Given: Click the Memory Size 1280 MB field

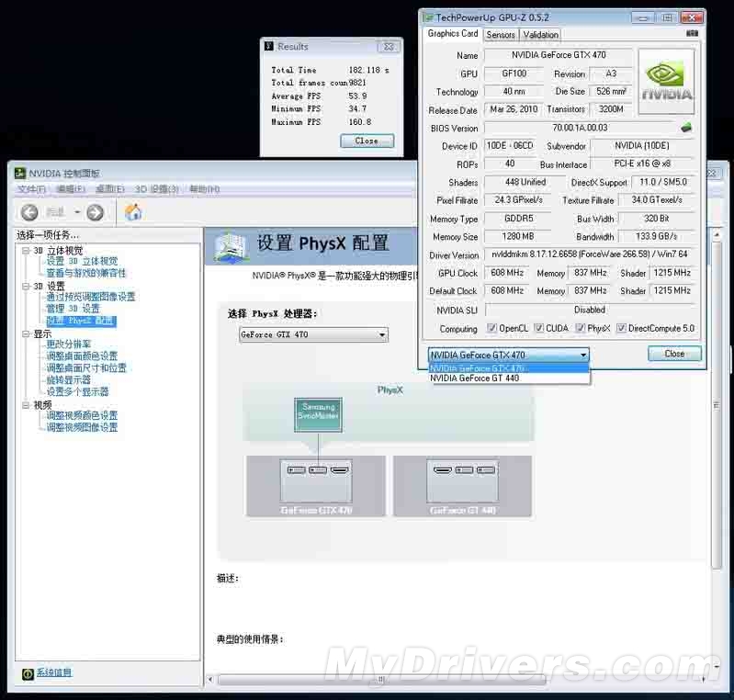Looking at the screenshot, I should tap(517, 236).
